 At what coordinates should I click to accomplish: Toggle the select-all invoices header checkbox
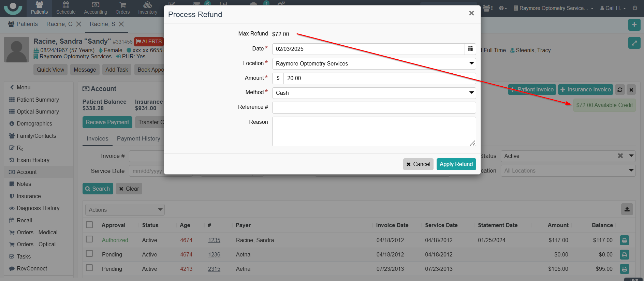89,225
